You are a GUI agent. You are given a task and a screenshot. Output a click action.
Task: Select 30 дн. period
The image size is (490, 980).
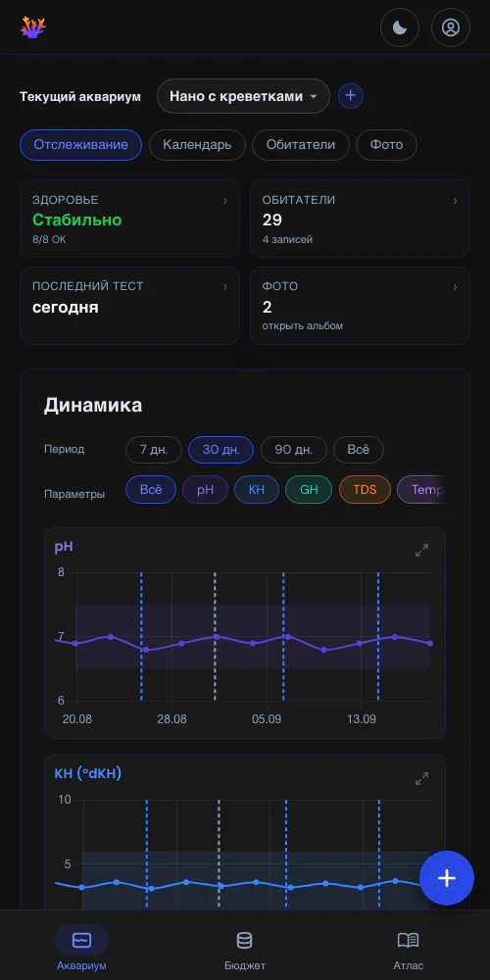coord(221,450)
